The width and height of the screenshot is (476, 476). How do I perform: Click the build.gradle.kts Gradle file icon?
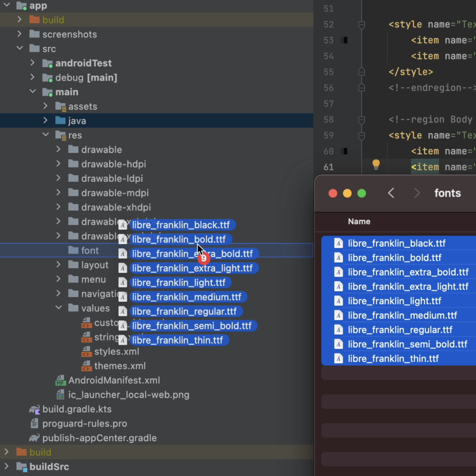point(34,410)
